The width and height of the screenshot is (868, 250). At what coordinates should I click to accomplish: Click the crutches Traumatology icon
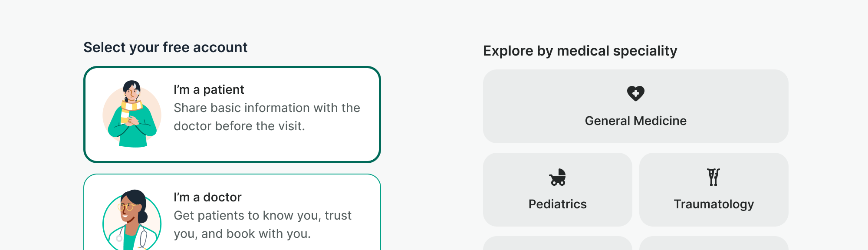coord(713,177)
